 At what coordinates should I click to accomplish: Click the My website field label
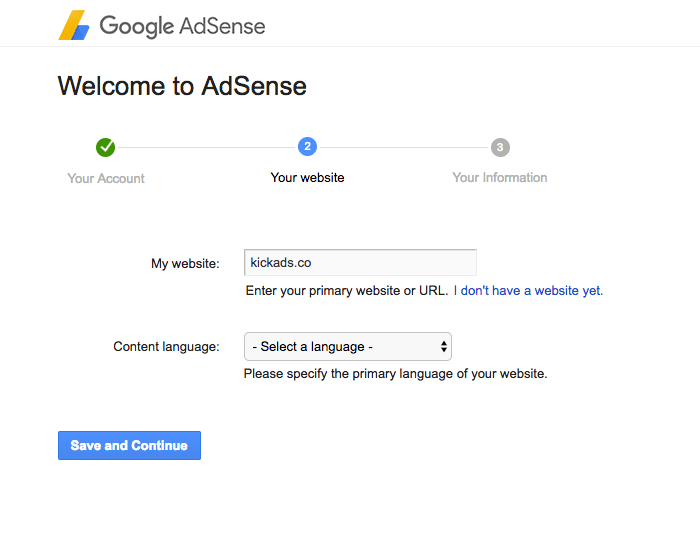click(185, 264)
